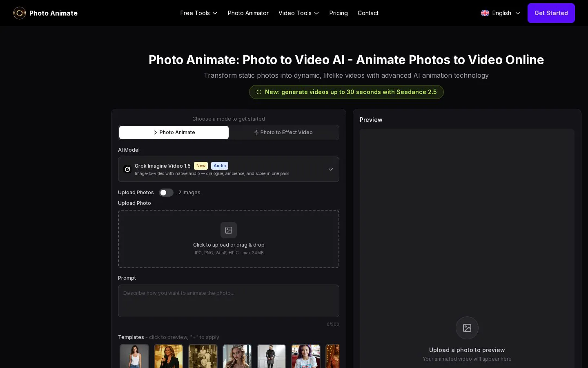Select the woman with microphone template
The height and width of the screenshot is (368, 588).
(169, 356)
